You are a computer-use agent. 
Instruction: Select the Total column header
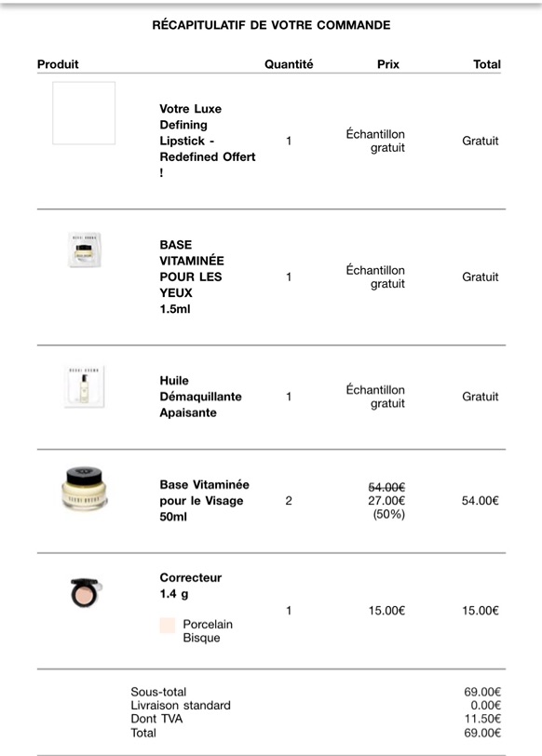click(486, 64)
